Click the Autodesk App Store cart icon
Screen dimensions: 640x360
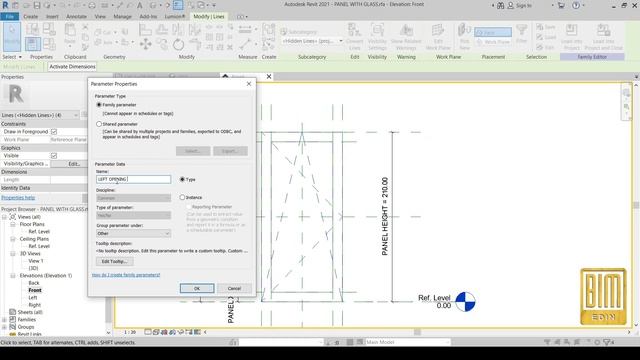pyautogui.click(x=561, y=5)
